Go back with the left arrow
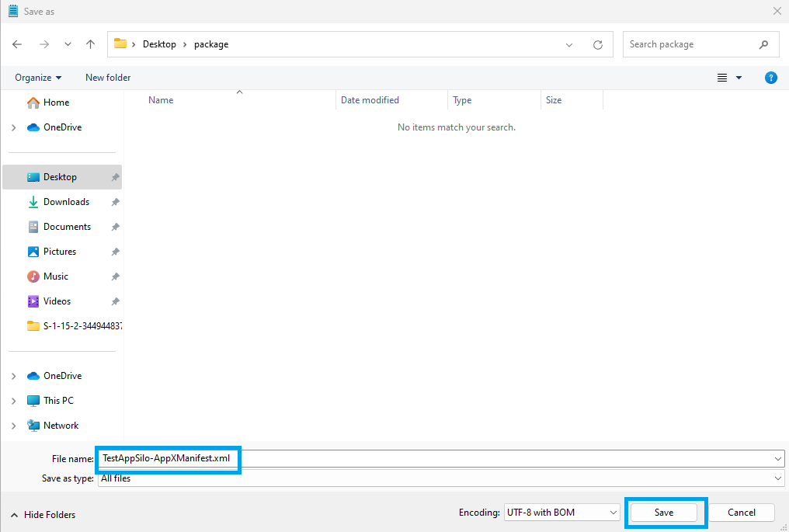The width and height of the screenshot is (789, 532). tap(17, 44)
